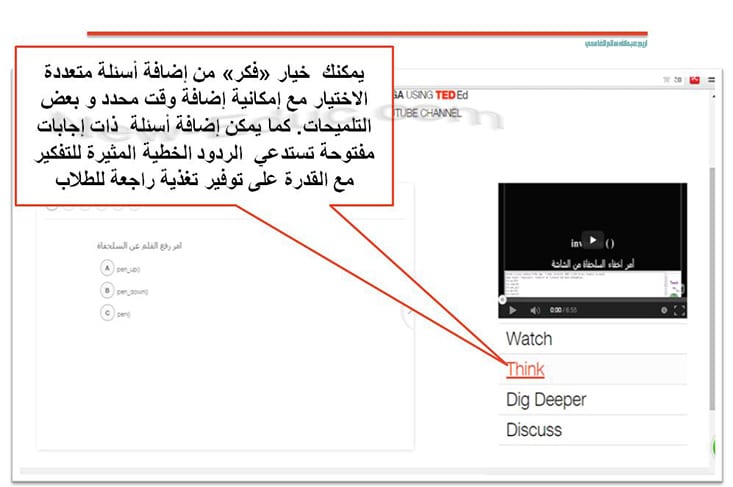Click the Arabic question text above options
733x487 pixels.
139,246
